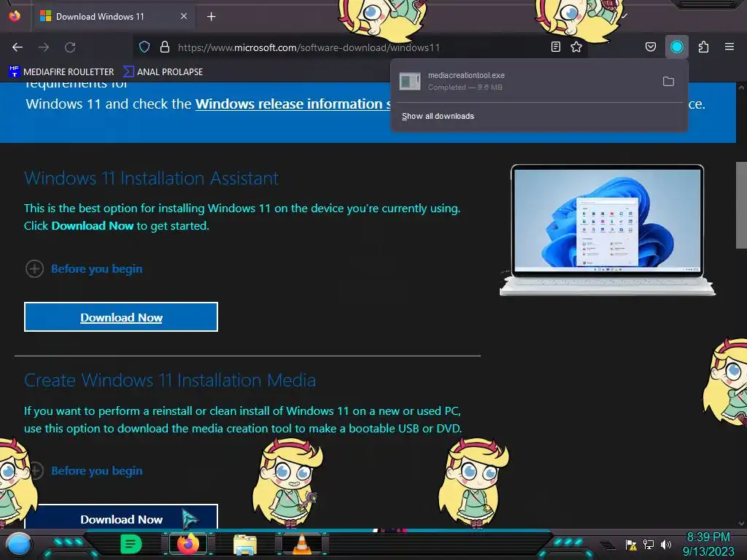The height and width of the screenshot is (560, 747).
Task: Open volume speaker tray icon
Action: point(665,544)
